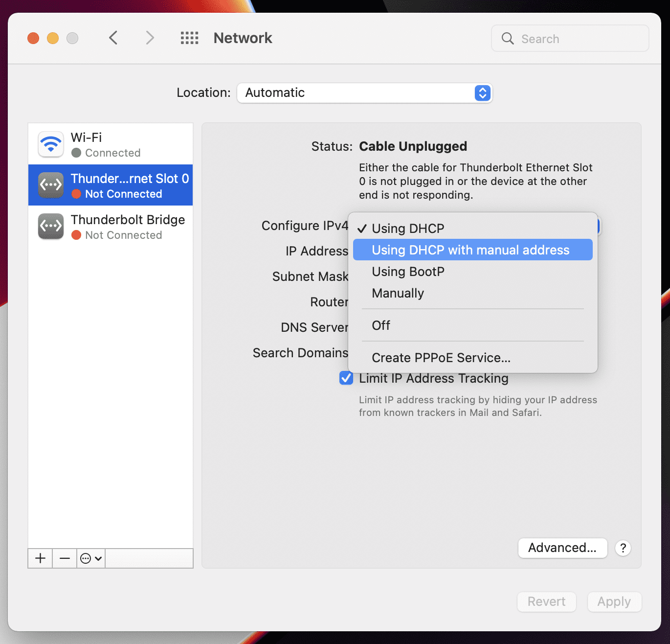Click the Advanced button
This screenshot has width=670, height=644.
tap(562, 548)
